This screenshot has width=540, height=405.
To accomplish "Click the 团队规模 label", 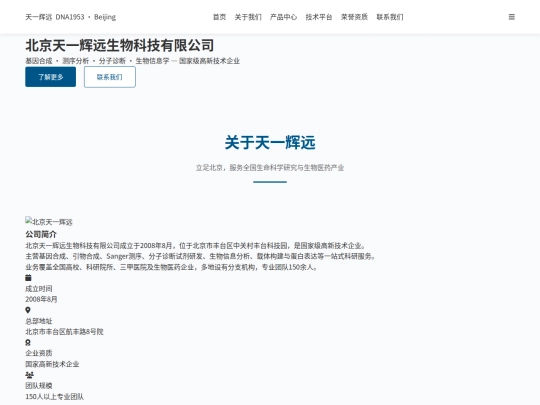I will 39,385.
